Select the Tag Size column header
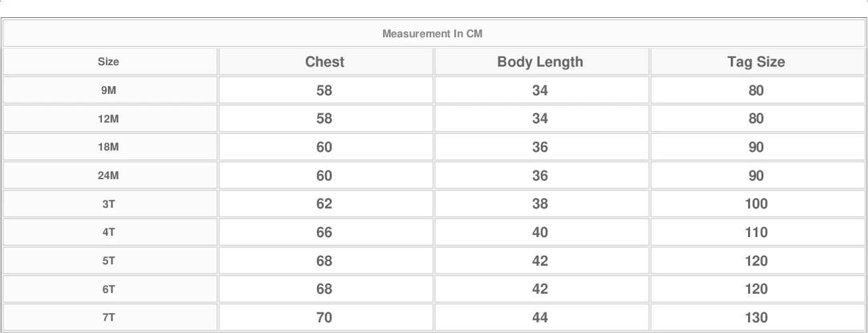 point(756,62)
